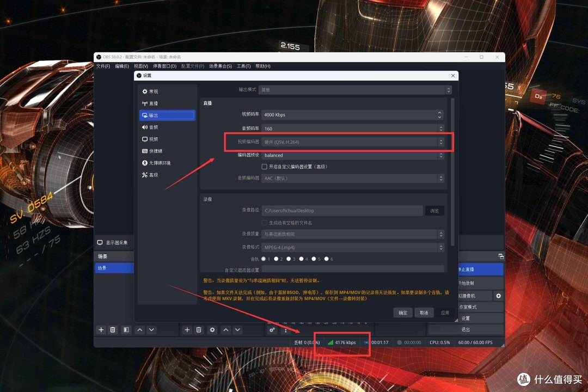The height and width of the screenshot is (392, 588).
Task: Select audio track 4 radio
Action: click(x=301, y=259)
